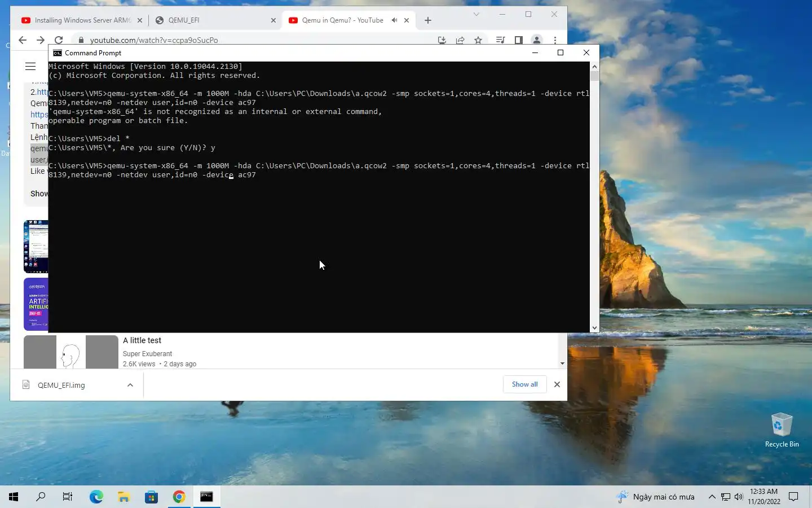This screenshot has height=508, width=812.
Task: Click the Command Prompt scrollbar thumb
Action: click(594, 76)
